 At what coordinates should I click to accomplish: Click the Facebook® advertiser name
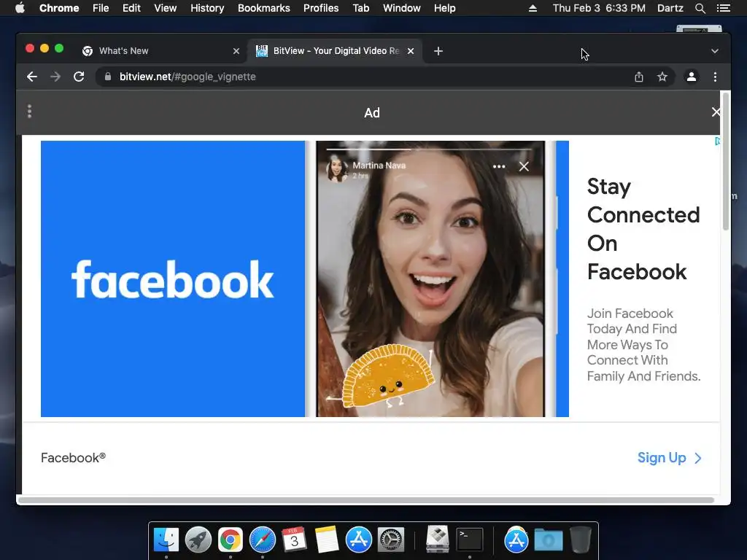click(74, 458)
